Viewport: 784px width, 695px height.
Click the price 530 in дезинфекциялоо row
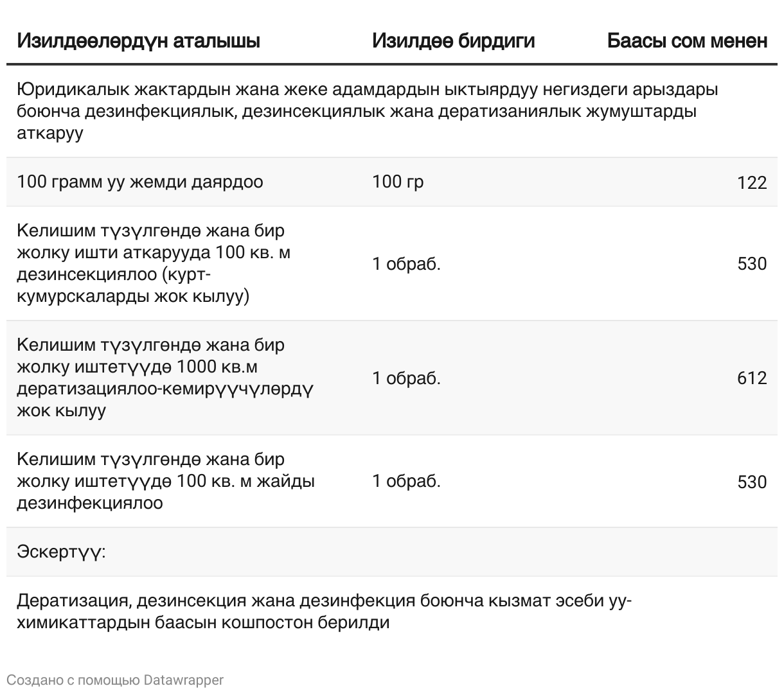(x=752, y=482)
